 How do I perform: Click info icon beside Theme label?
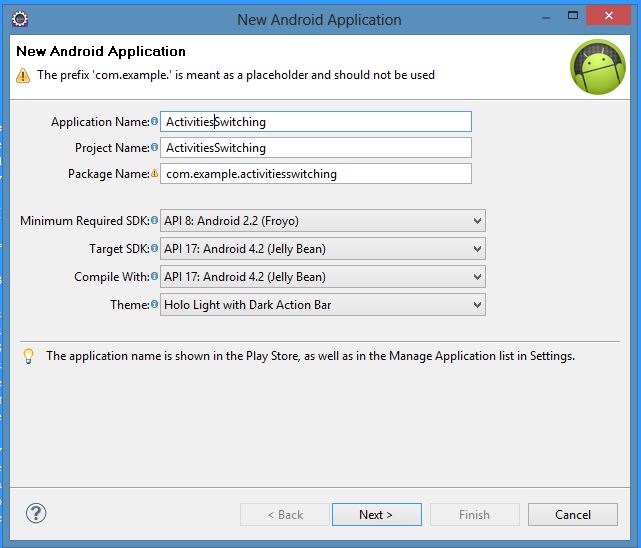(155, 305)
